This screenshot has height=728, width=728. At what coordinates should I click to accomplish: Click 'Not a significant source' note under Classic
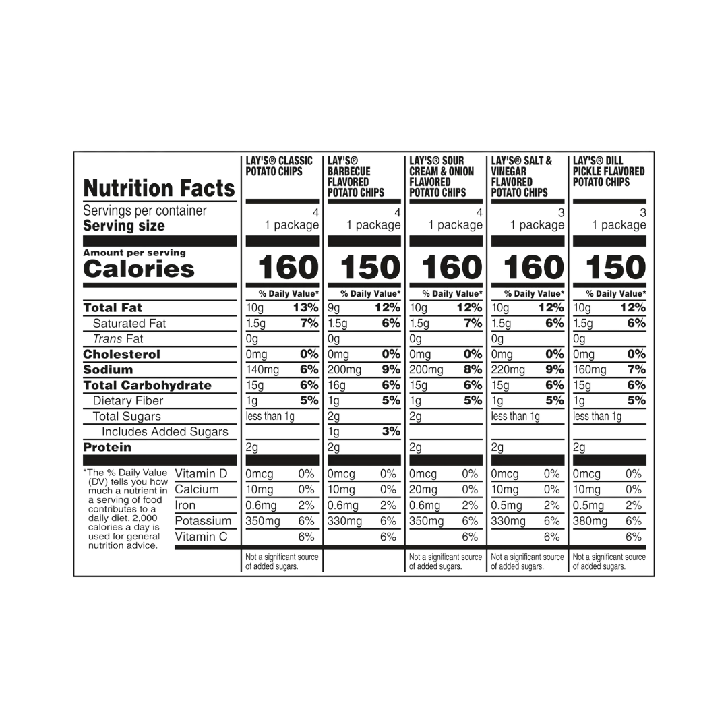tap(282, 562)
